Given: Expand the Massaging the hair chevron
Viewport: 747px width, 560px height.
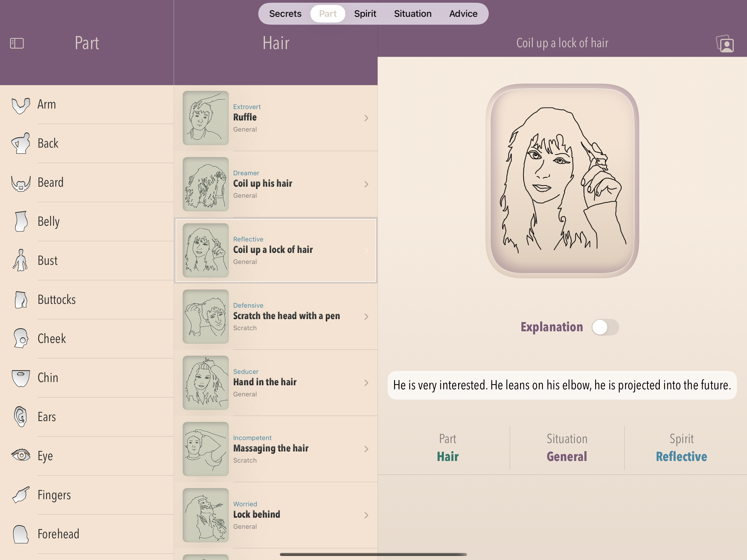Looking at the screenshot, I should pyautogui.click(x=366, y=448).
